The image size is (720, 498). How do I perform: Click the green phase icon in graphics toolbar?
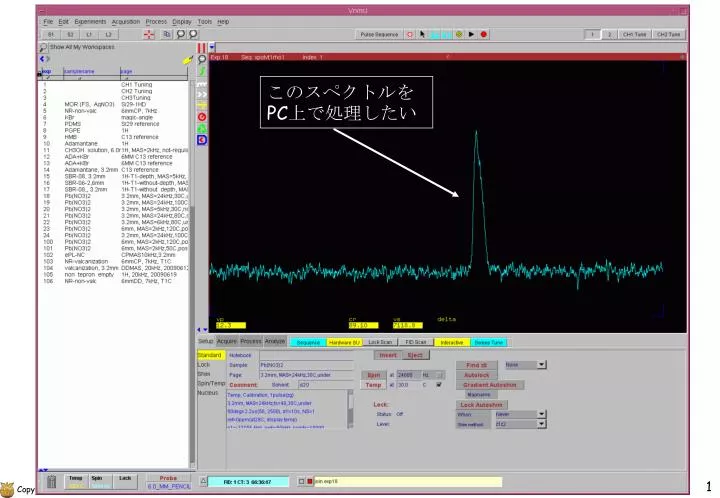(x=202, y=129)
